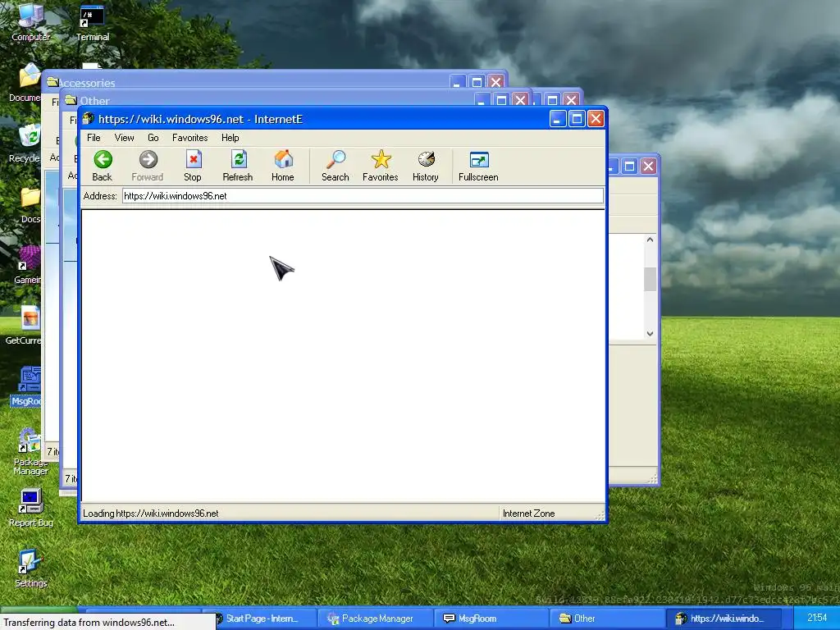Click scroll down arrow in background window
Viewport: 840px width, 630px height.
point(650,333)
